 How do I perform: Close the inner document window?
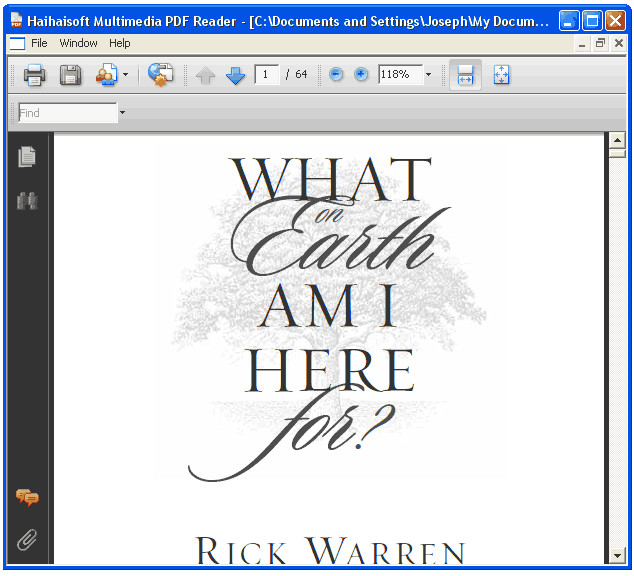619,43
